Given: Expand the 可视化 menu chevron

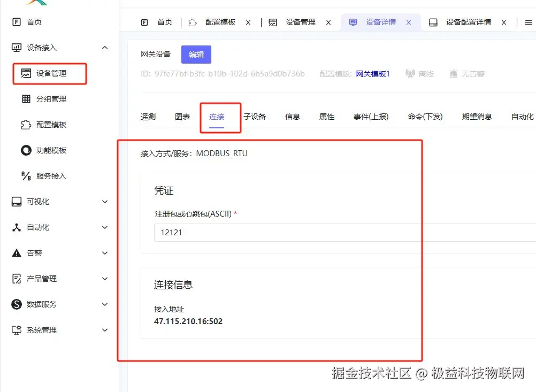Looking at the screenshot, I should click(x=105, y=202).
